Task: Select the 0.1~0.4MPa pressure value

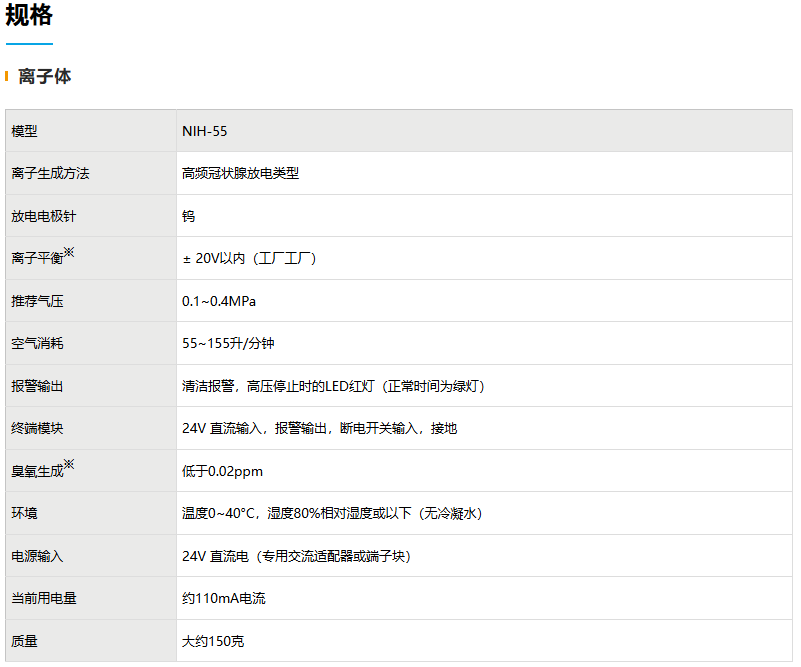Action: click(x=219, y=301)
